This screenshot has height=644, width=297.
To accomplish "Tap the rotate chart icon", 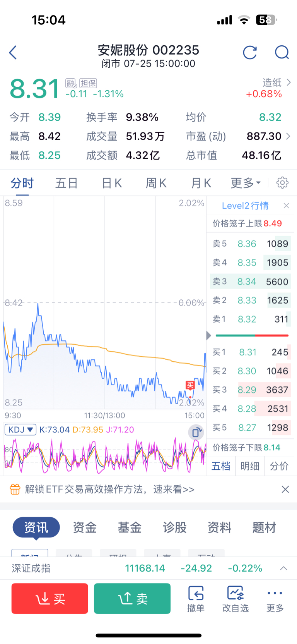I will pos(196,432).
